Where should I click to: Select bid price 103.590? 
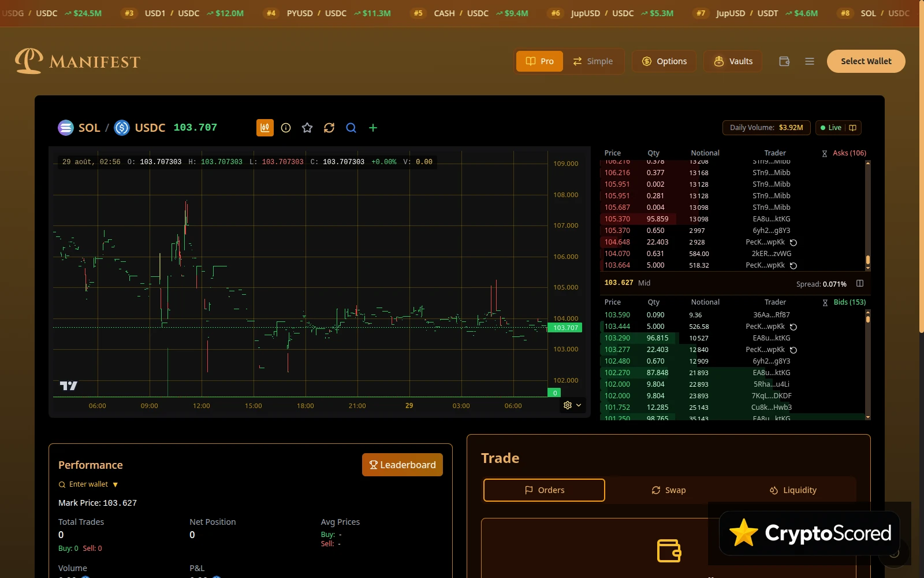pos(617,315)
